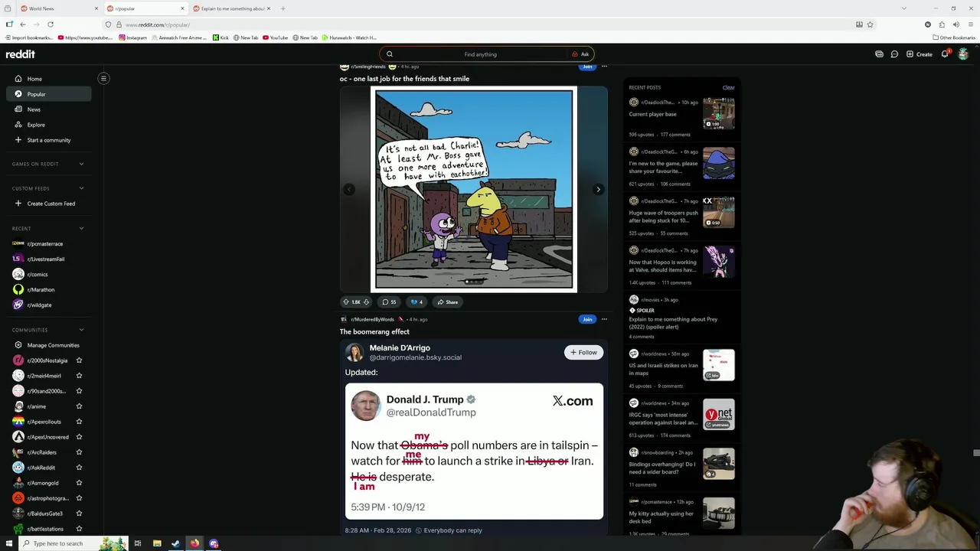Favorite r/BaldursGate3 with the star

coord(79,514)
